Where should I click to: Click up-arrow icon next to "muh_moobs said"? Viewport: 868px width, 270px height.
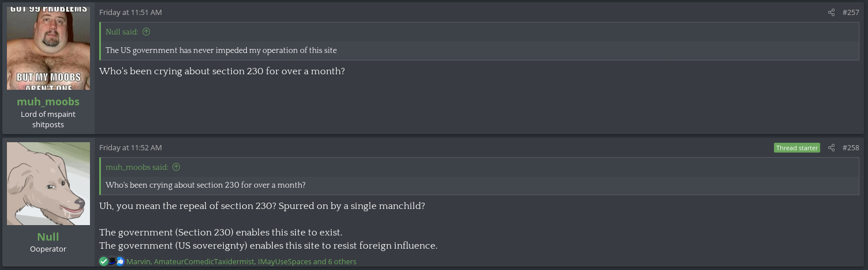tap(176, 168)
